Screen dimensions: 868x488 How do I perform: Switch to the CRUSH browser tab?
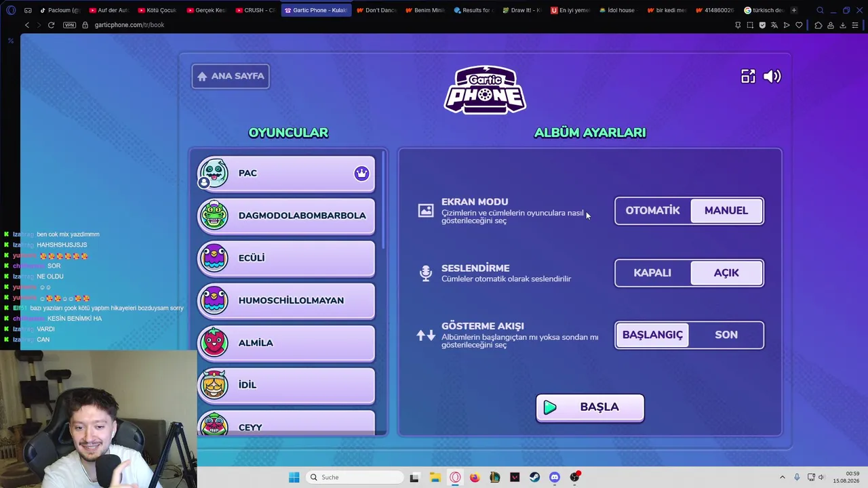pos(255,10)
